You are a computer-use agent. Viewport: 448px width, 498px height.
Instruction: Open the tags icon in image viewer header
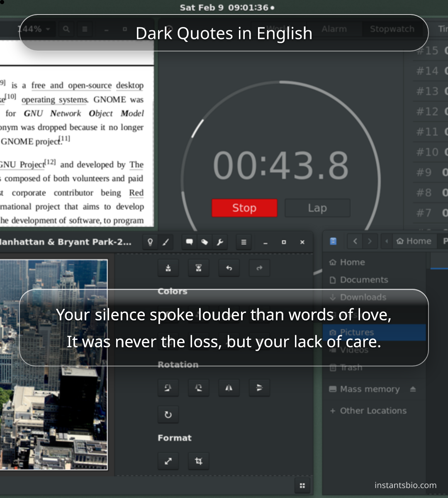pos(205,242)
